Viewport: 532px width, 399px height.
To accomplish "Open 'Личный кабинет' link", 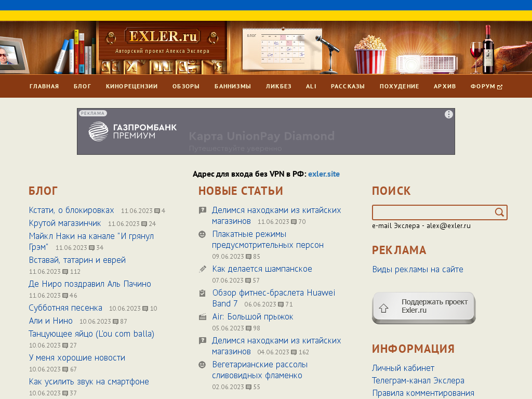I will coord(403,368).
